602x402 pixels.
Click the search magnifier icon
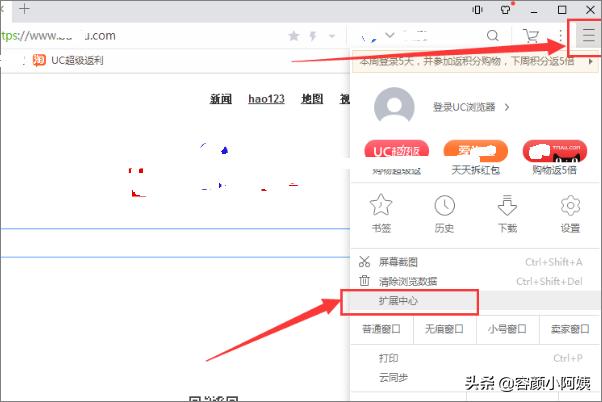[493, 36]
